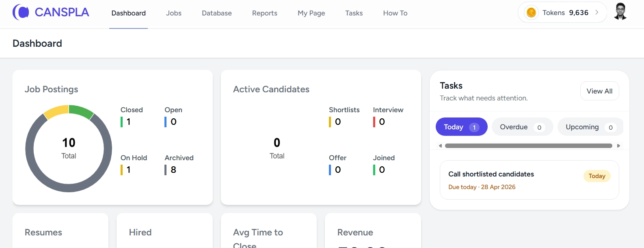The width and height of the screenshot is (644, 248).
Task: Select Tasks in the top navigation bar
Action: [x=354, y=13]
